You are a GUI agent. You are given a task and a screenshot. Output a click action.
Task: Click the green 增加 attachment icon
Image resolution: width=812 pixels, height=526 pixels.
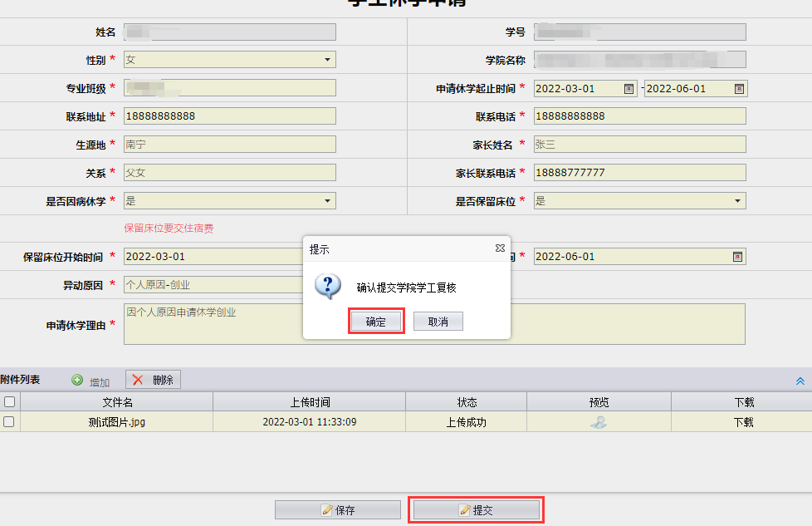click(77, 381)
